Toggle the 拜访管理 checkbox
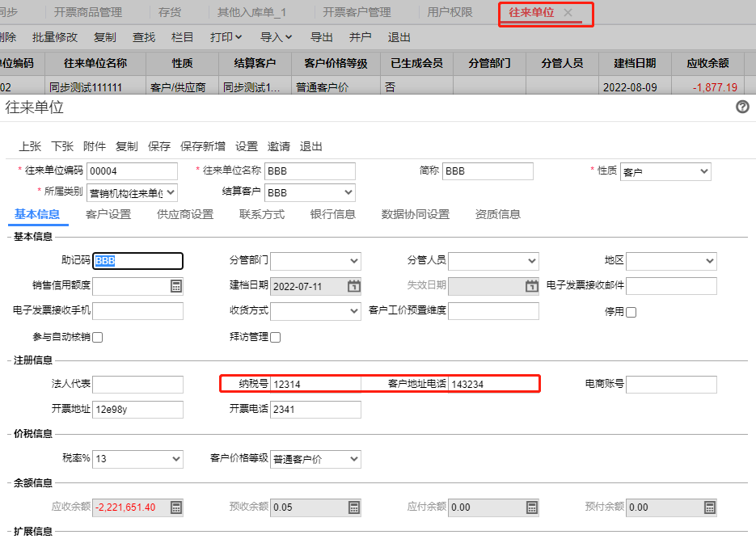Screen dimensions: 756x539 coord(275,337)
